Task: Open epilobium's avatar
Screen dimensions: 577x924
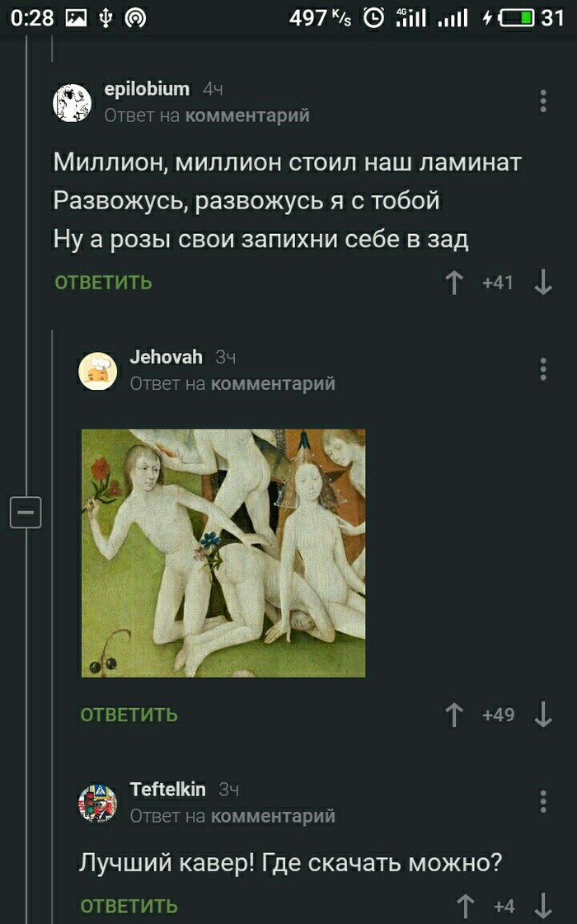Action: [72, 102]
